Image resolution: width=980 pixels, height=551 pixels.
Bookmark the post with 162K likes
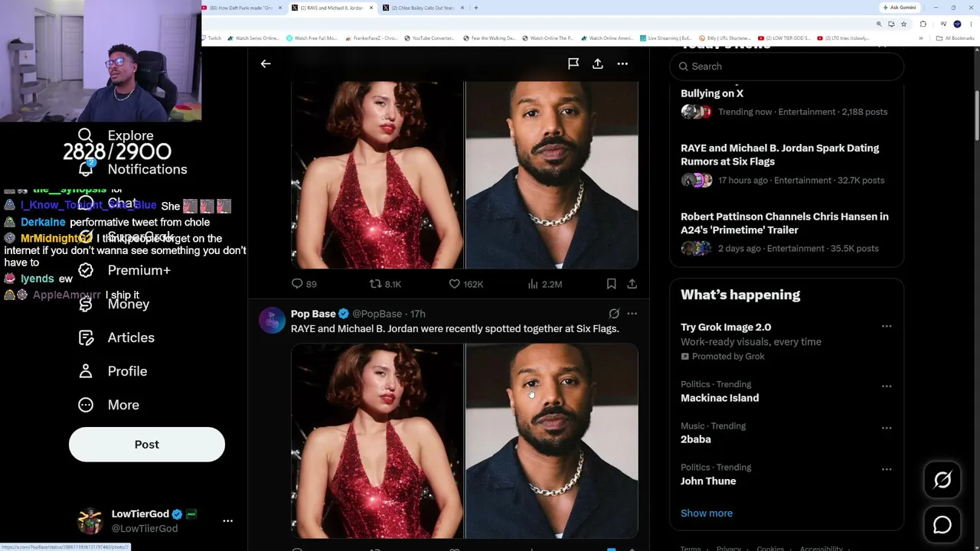611,284
